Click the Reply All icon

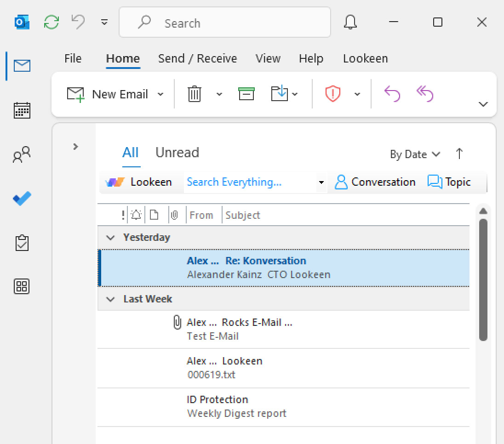click(x=424, y=94)
